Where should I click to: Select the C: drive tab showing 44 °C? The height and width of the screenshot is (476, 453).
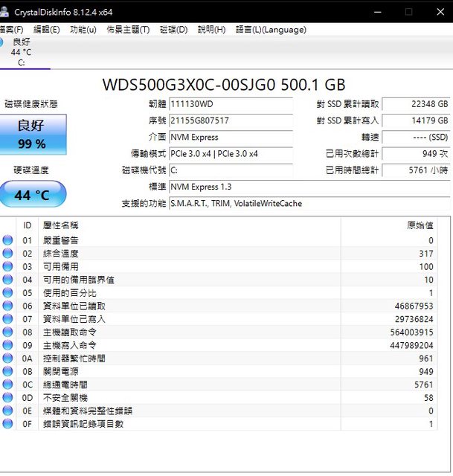(x=22, y=52)
